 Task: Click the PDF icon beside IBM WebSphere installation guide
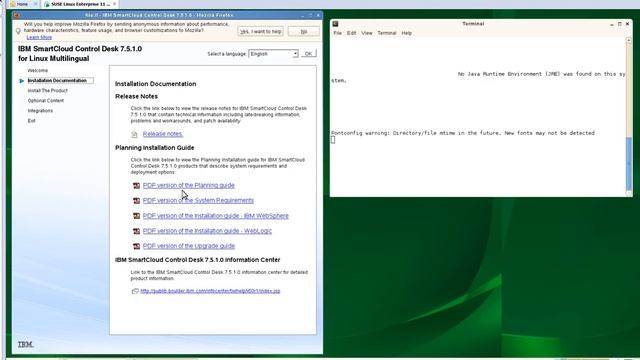click(137, 216)
